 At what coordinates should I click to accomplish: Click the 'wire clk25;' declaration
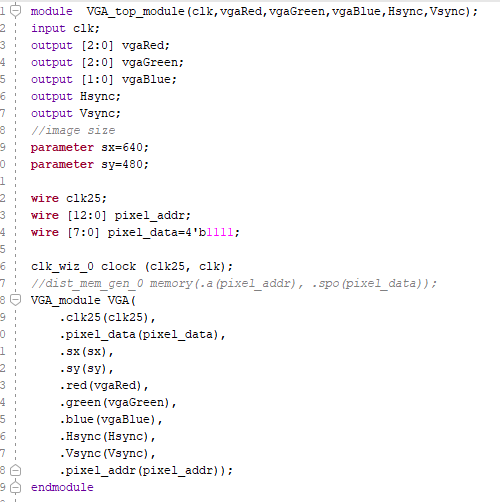click(x=69, y=198)
